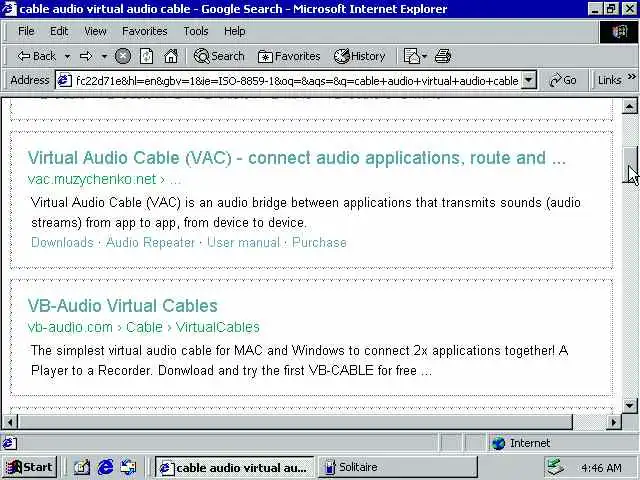Click the page icon in the Address bar

64,80
